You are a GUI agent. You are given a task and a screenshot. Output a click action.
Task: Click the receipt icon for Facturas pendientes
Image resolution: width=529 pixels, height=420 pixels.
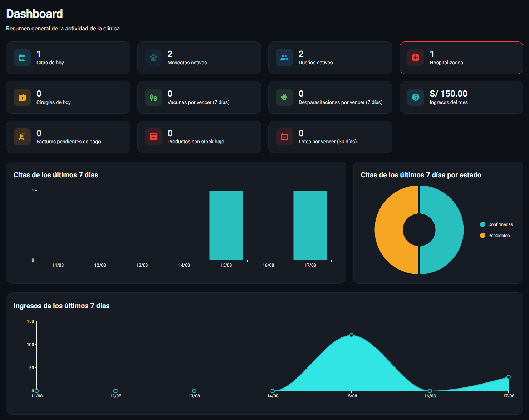click(x=22, y=137)
